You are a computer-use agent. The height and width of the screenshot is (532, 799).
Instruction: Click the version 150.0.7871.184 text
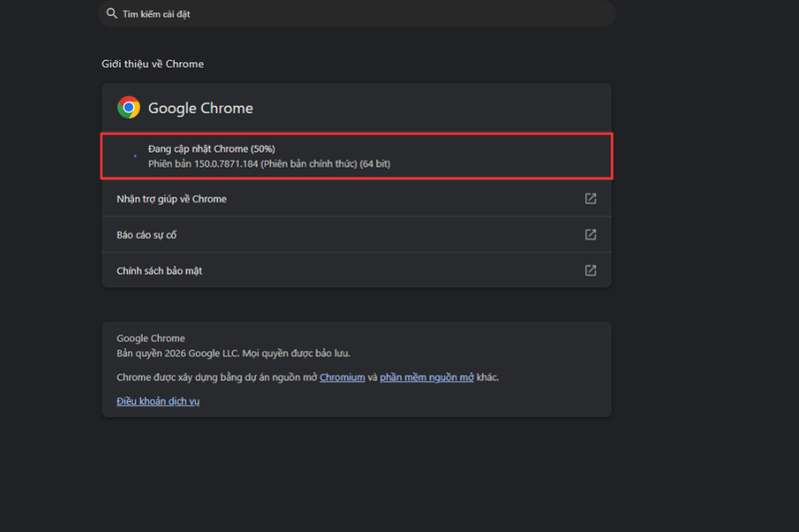coord(269,164)
